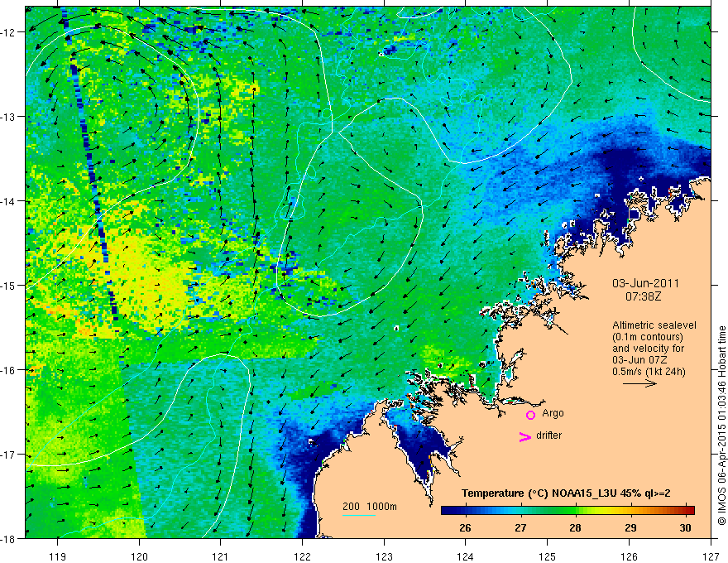Click the cyan bathymetry legend line
Image resolution: width=728 pixels, height=563 pixels.
point(359,515)
